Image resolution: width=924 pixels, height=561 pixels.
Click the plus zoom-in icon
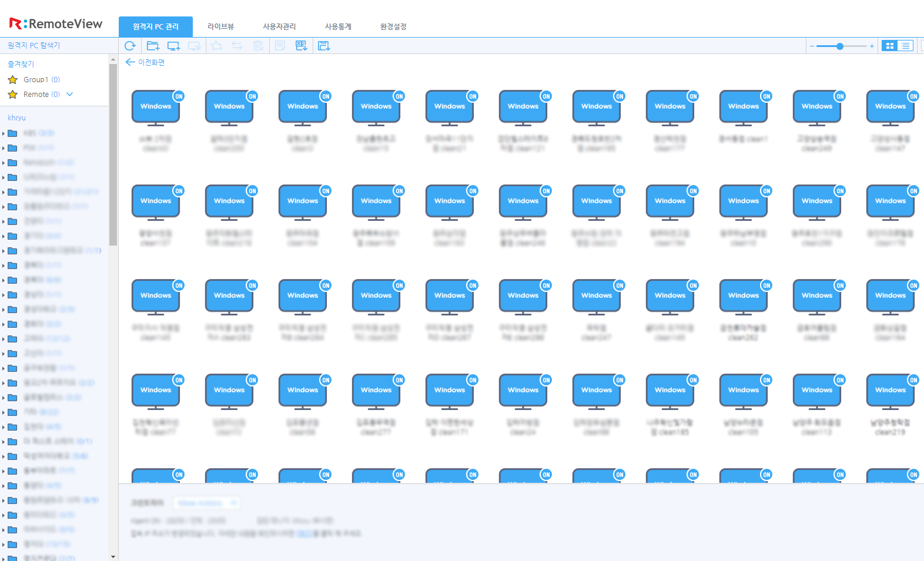872,46
